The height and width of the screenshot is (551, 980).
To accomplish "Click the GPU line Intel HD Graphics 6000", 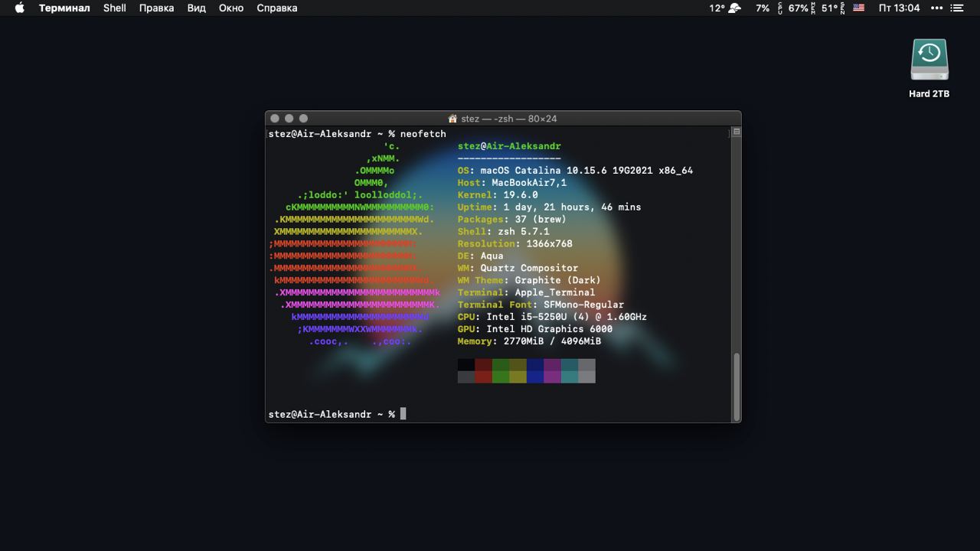I will pos(535,330).
